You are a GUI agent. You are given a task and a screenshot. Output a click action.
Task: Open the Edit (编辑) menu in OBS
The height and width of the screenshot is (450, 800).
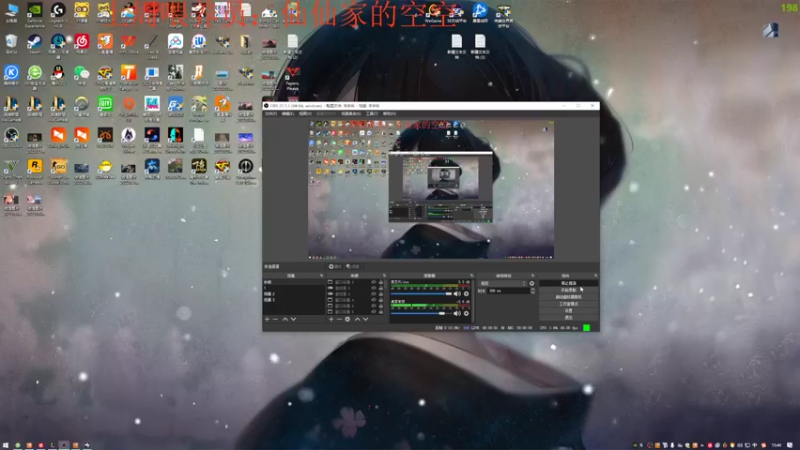[x=288, y=113]
